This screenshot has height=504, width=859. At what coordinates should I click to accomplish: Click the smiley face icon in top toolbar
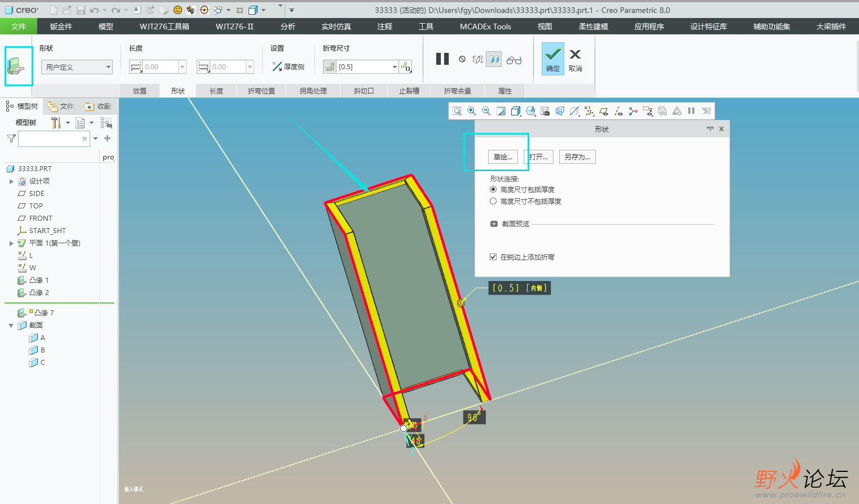coord(178,10)
